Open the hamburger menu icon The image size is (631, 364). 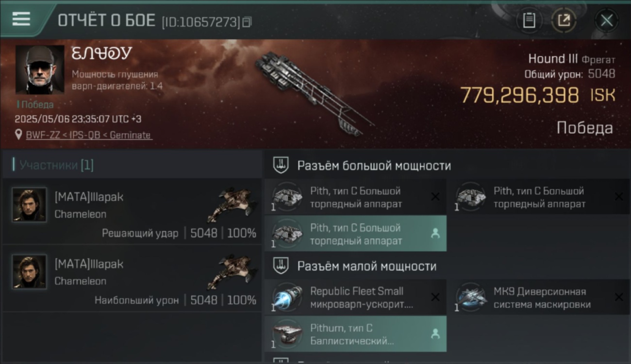click(21, 18)
